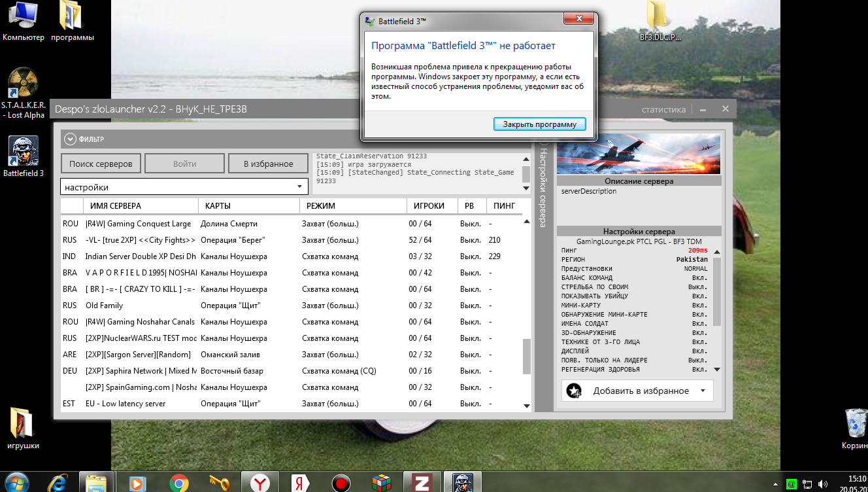The width and height of the screenshot is (868, 492).
Task: Sort by ИМЯ СЕРВЕРА column header
Action: tap(140, 205)
